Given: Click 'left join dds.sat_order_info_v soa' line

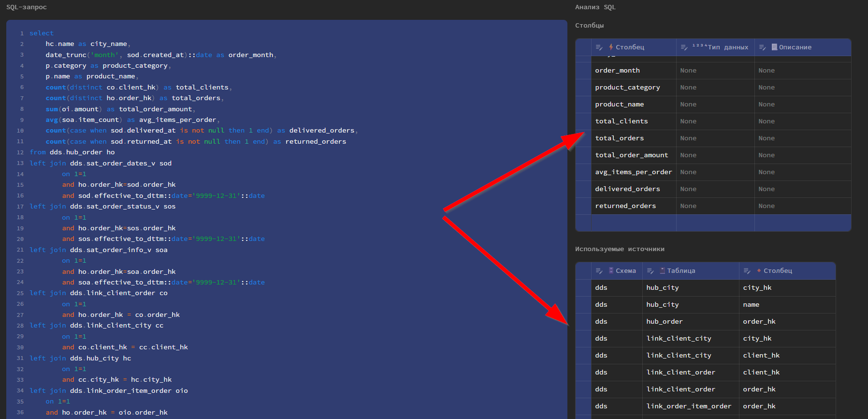Looking at the screenshot, I should tap(99, 250).
